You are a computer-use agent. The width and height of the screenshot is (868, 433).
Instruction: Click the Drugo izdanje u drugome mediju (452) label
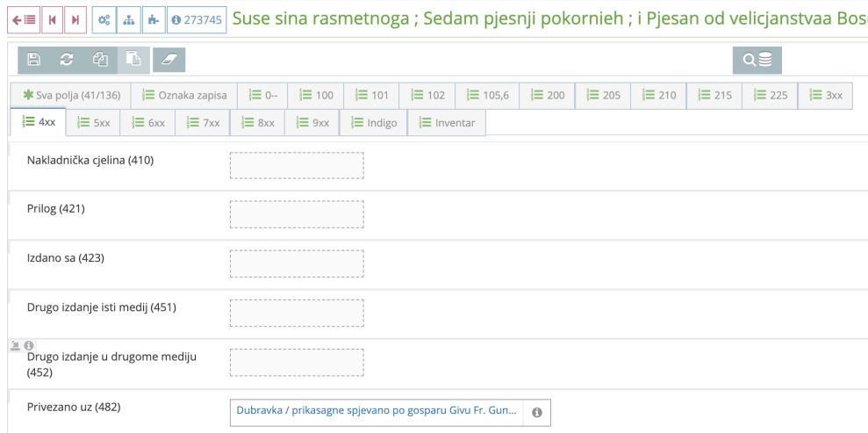112,364
